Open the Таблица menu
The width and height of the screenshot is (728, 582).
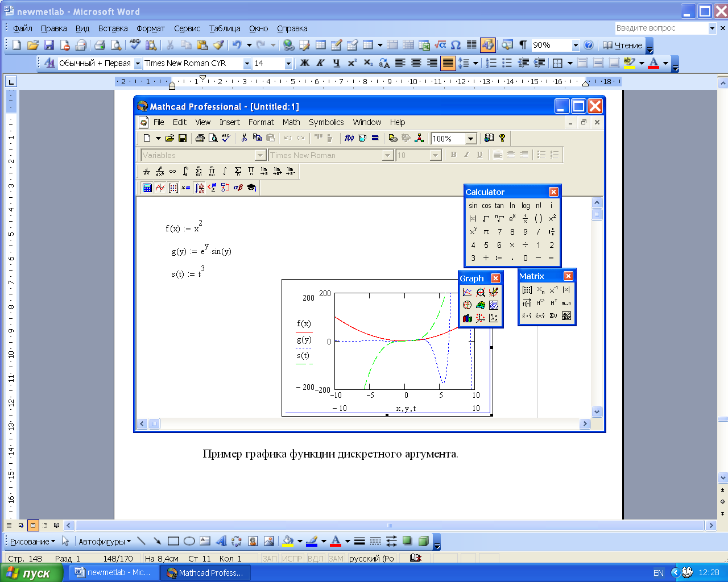tap(225, 28)
